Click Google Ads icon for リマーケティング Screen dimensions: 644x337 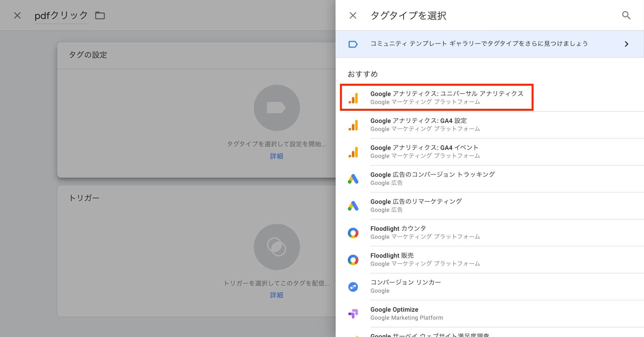point(353,206)
